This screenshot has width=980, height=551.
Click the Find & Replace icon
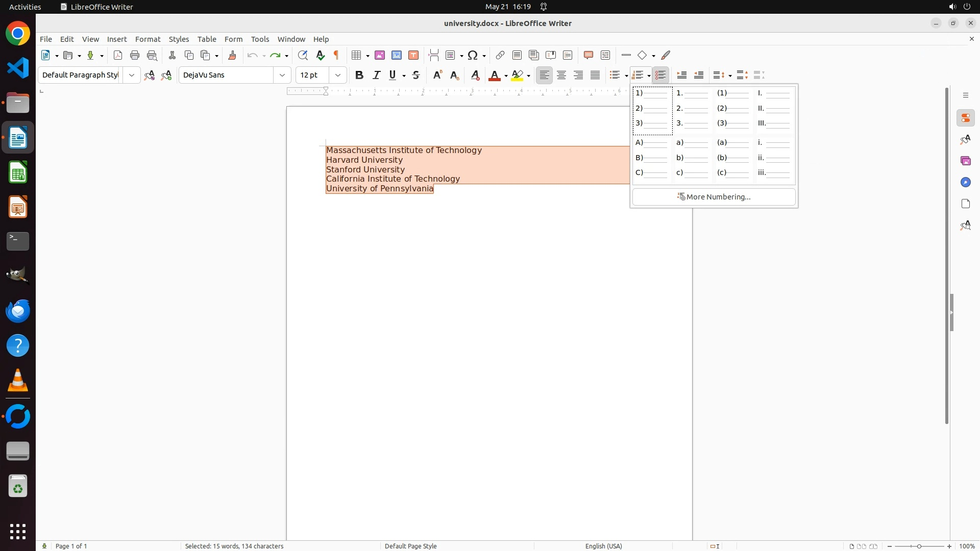(303, 55)
